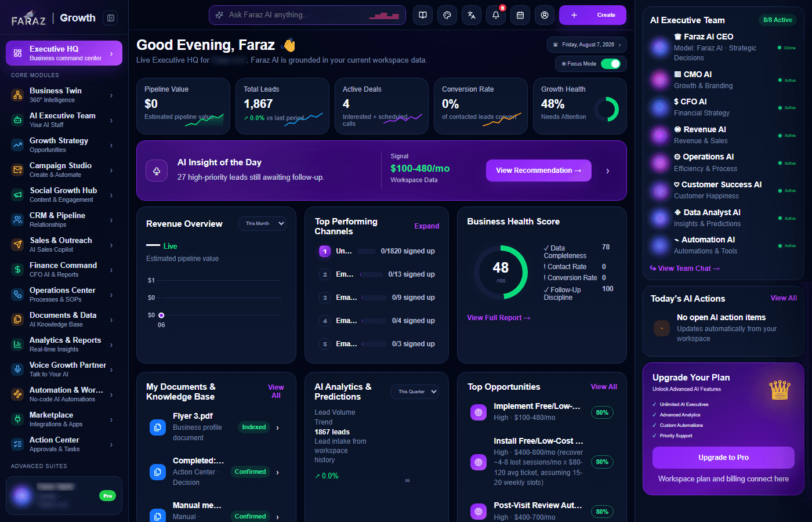The image size is (812, 522).
Task: Expand the Automation & Wor… sidebar chevron
Action: click(x=111, y=394)
